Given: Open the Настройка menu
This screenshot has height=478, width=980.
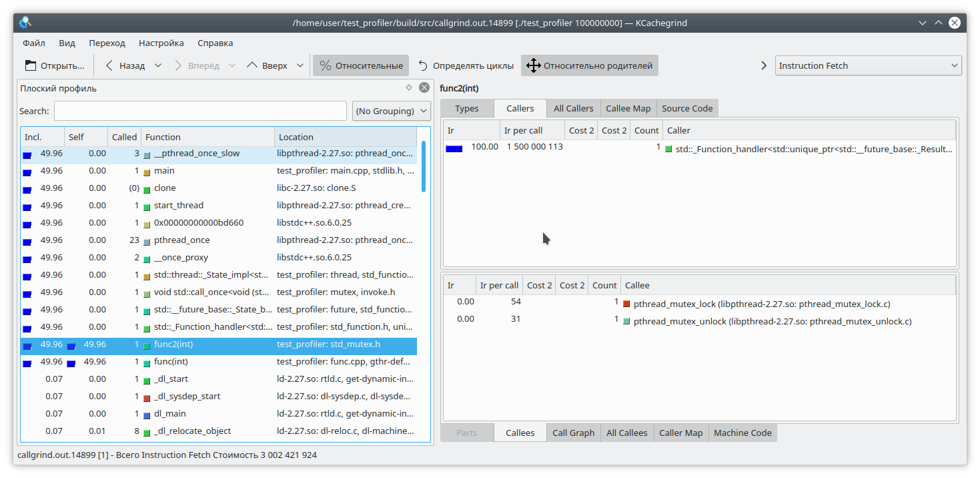Looking at the screenshot, I should [161, 43].
